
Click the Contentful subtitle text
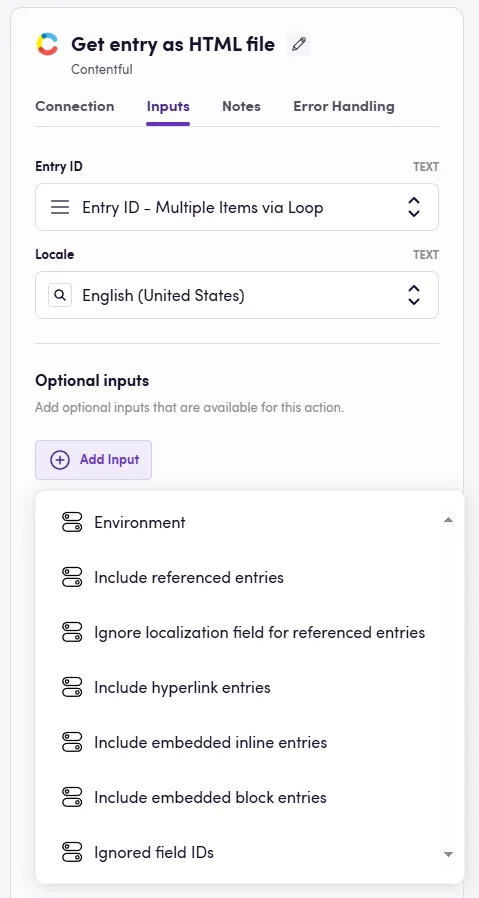102,69
